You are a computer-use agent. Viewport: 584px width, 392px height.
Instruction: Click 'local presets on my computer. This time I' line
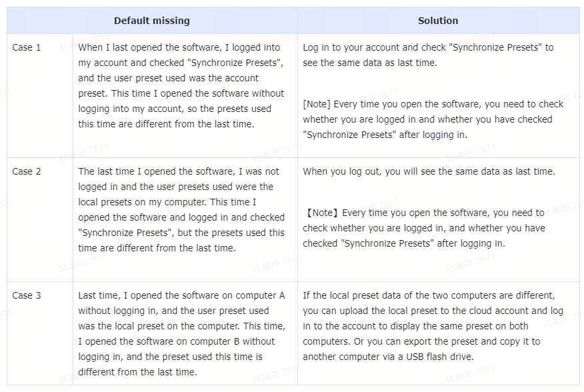pos(167,203)
